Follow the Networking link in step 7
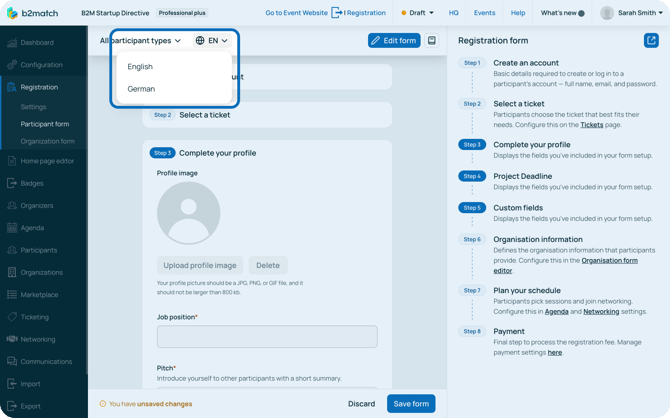Screen dimensions: 670x418 (x=601, y=311)
